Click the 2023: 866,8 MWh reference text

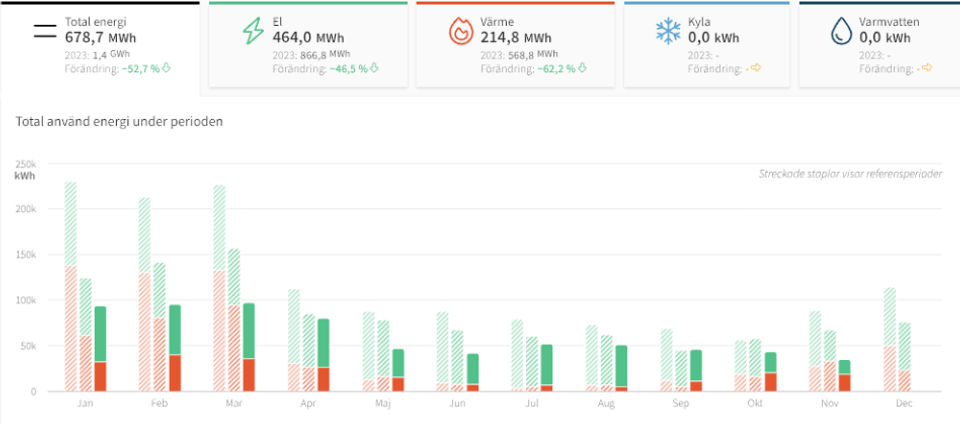click(311, 54)
